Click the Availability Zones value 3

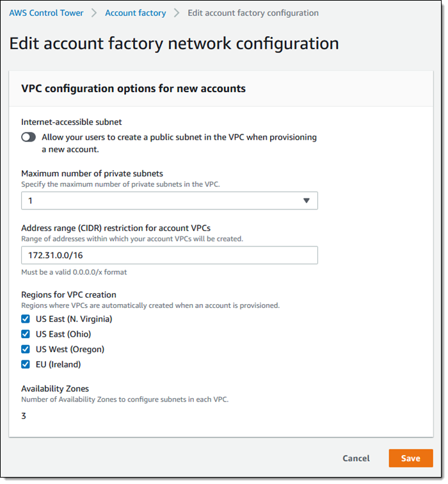point(24,416)
